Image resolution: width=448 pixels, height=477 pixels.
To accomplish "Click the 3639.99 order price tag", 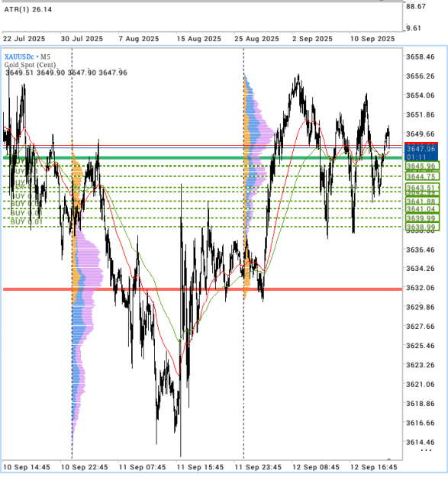I will (x=423, y=218).
